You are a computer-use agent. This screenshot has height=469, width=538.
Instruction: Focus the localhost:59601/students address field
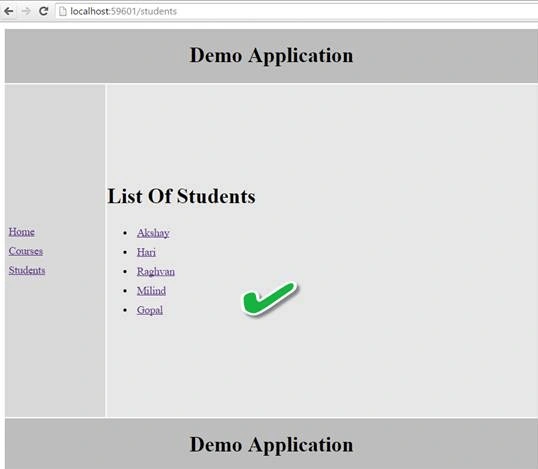[297, 11]
